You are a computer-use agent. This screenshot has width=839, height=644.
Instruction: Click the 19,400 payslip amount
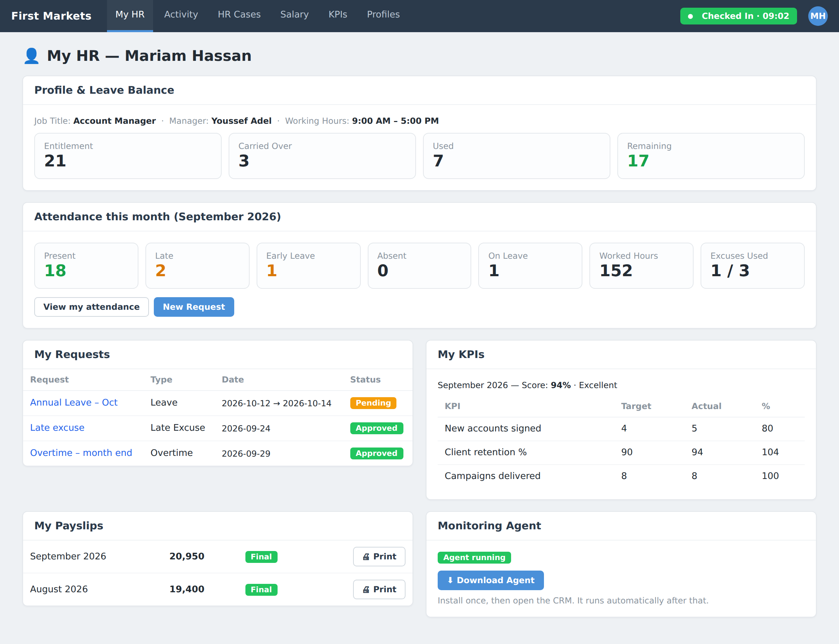click(x=187, y=589)
